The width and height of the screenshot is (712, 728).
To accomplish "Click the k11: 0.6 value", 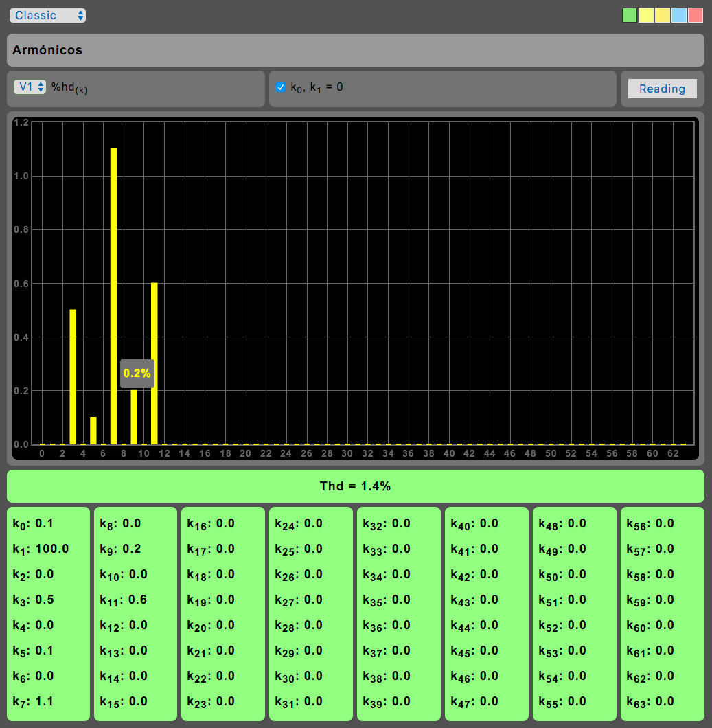I will coord(124,600).
